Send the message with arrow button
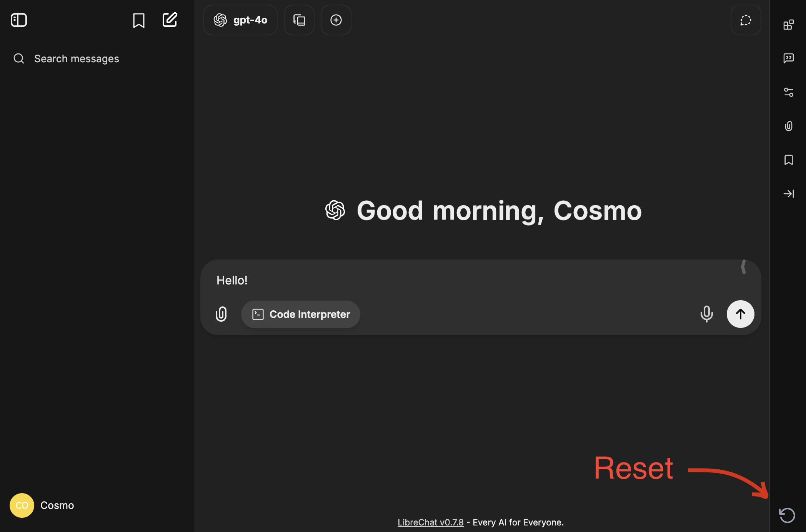Screen dimensions: 806x532 pos(740,314)
